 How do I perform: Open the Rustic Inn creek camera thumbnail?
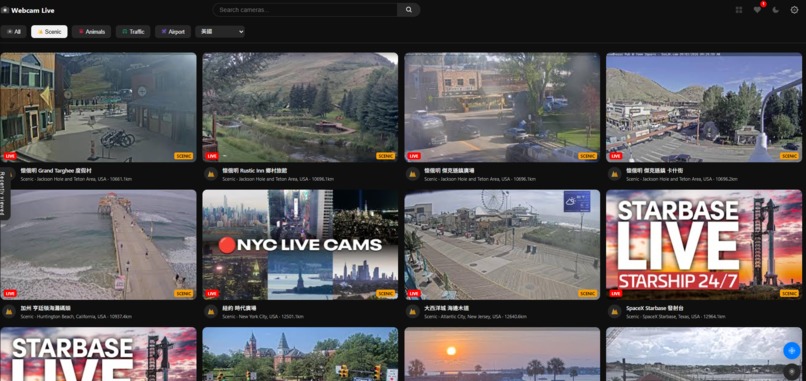(300, 107)
